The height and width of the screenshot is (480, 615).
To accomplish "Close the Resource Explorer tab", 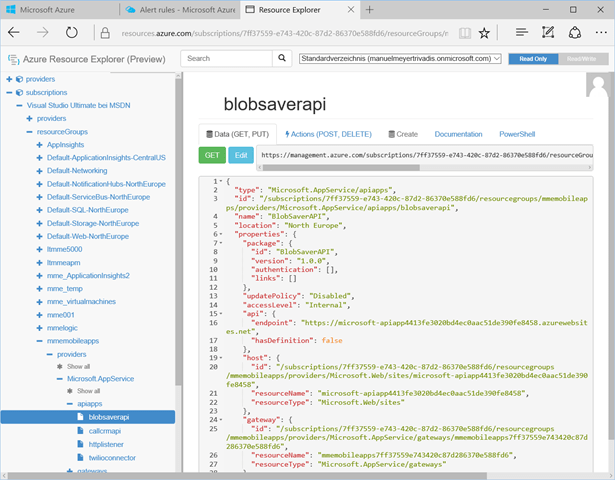I will 351,9.
